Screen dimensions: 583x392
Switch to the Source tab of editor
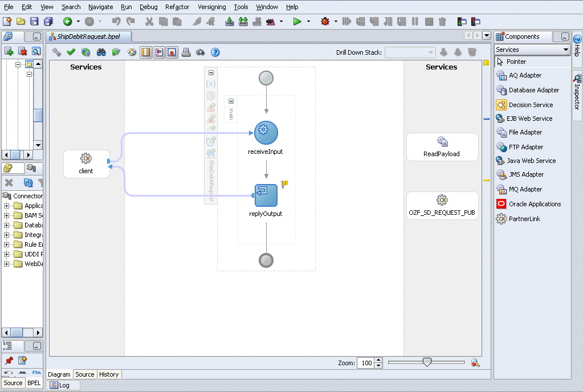coord(85,374)
